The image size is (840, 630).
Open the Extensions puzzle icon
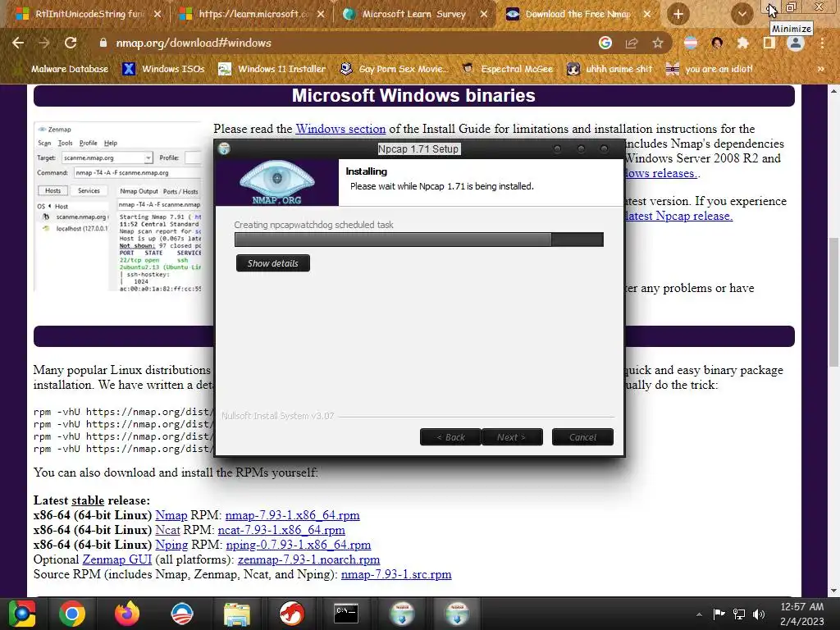(742, 43)
